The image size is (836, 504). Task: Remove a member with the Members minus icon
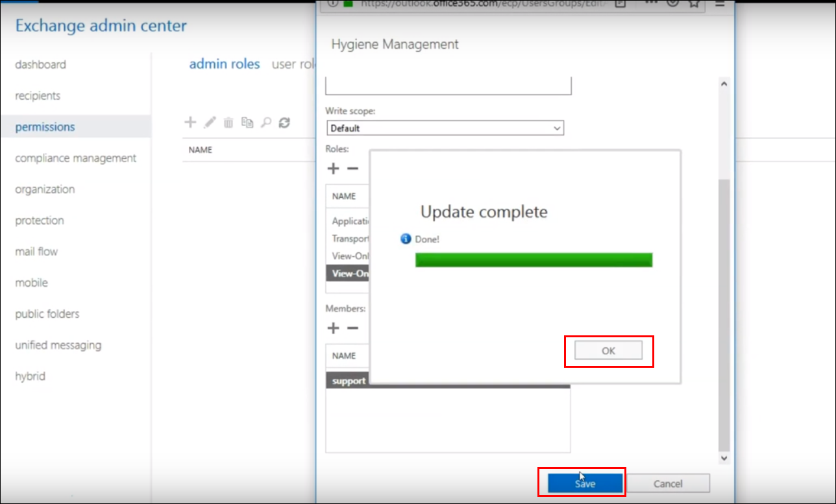pyautogui.click(x=352, y=328)
